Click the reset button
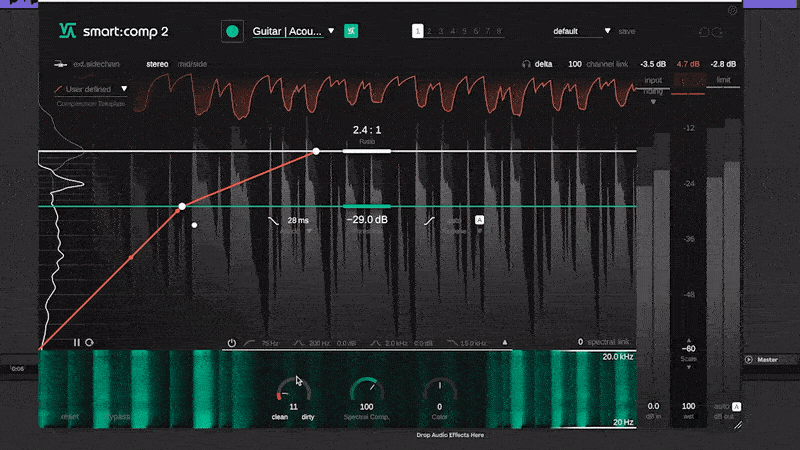This screenshot has height=450, width=800. point(70,416)
